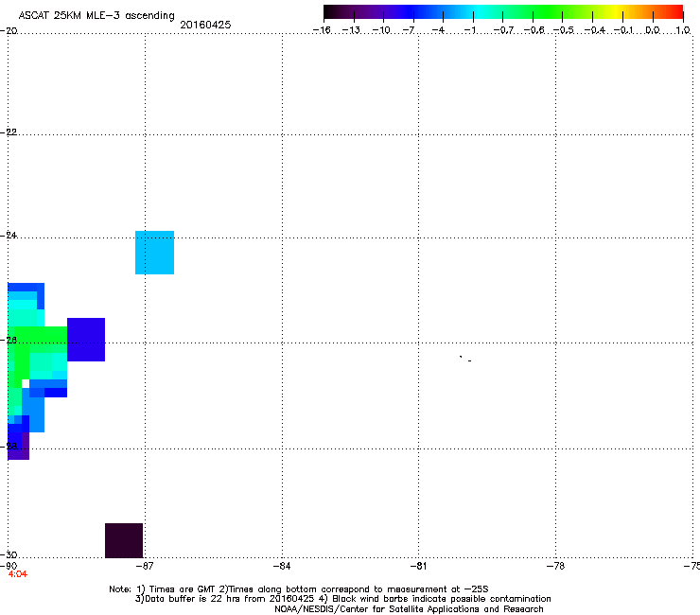The image size is (700, 615).
Task: Click the "-84" longitude axis label
Action: point(282,567)
